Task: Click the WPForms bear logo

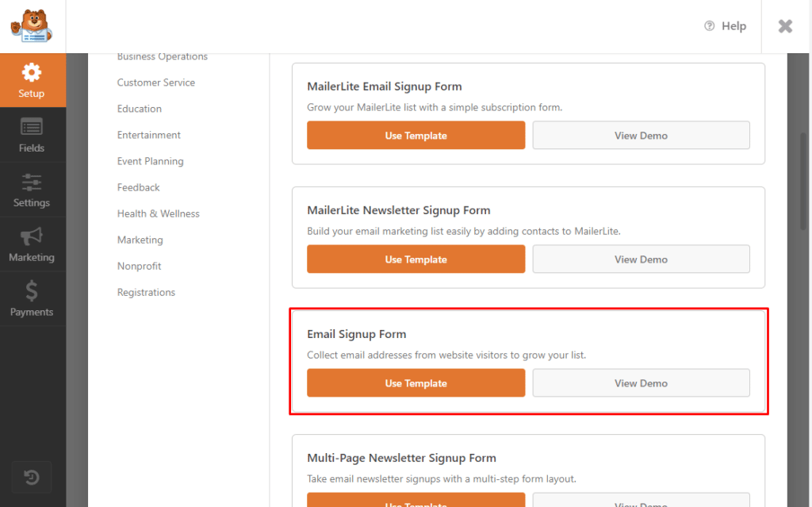Action: (32, 25)
